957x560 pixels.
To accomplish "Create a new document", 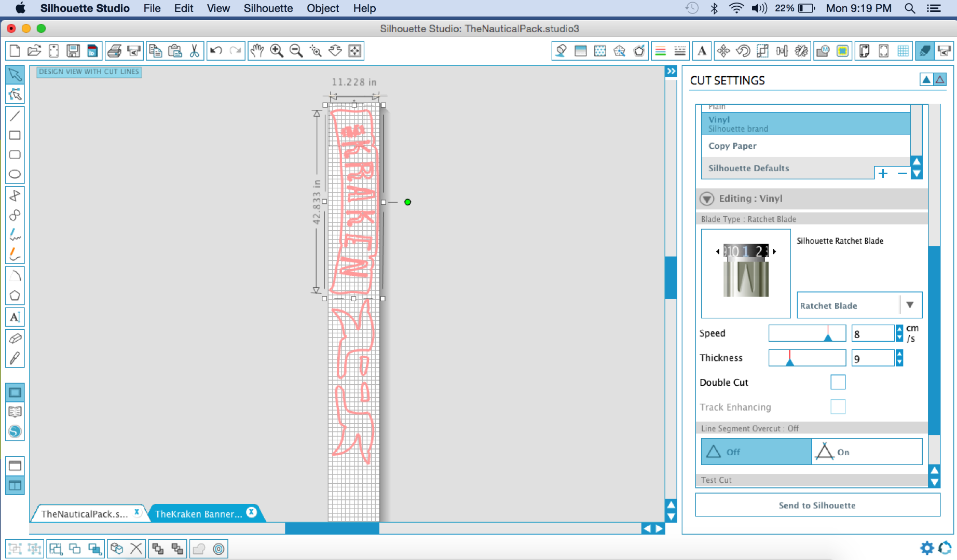I will point(15,51).
